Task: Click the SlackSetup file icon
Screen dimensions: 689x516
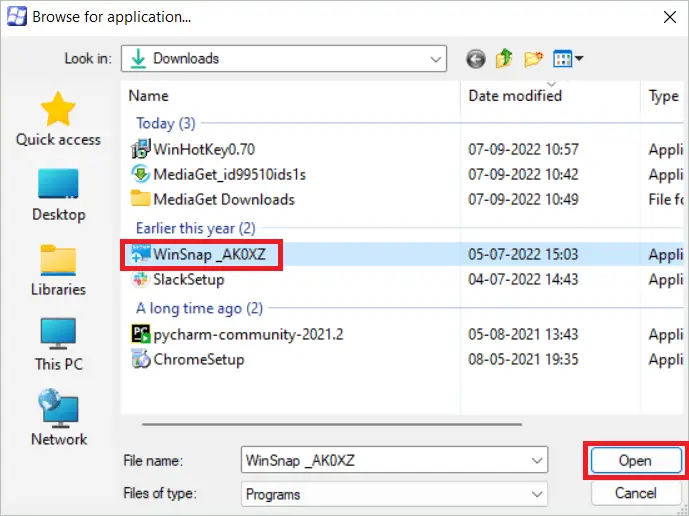Action: (x=141, y=279)
